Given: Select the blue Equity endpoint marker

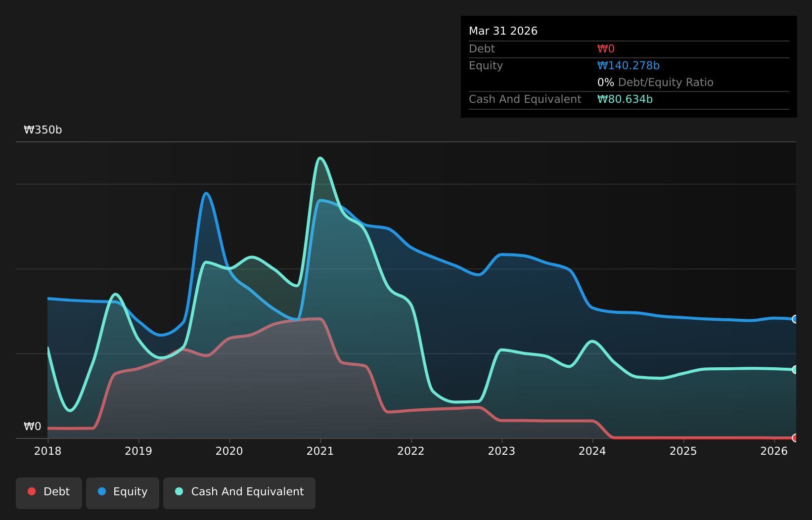Looking at the screenshot, I should click(795, 319).
